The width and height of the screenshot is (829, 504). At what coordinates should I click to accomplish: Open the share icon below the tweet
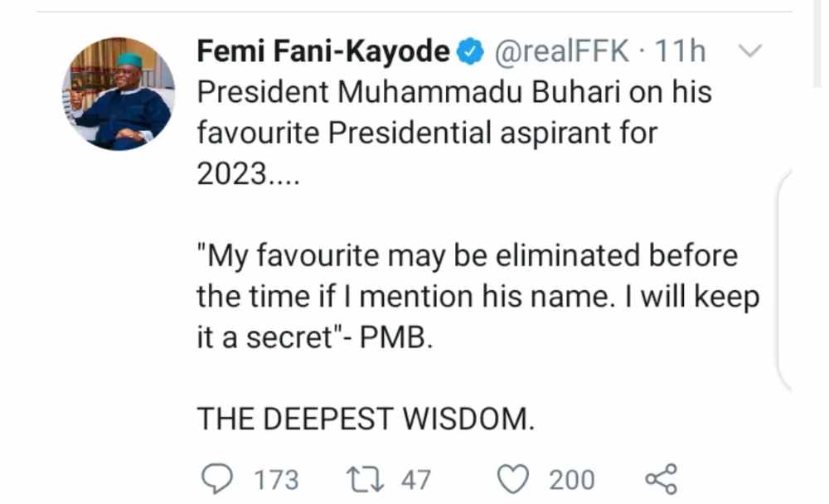[x=661, y=479]
